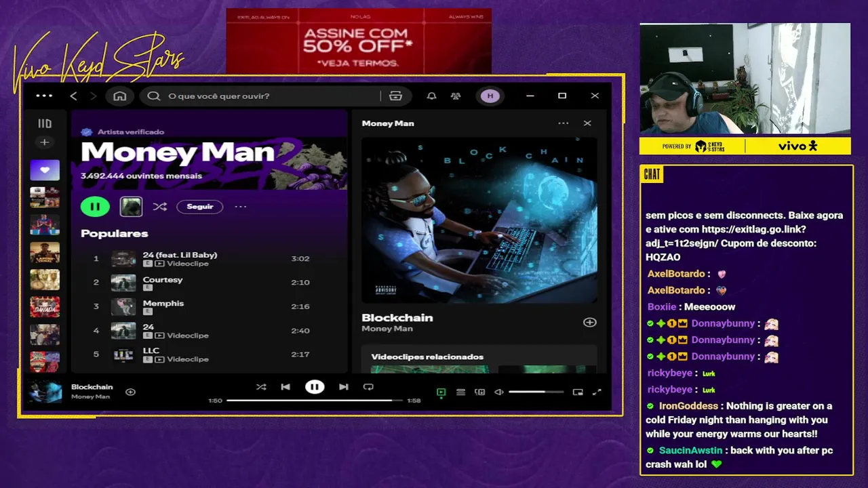
Task: Click the volume slider
Action: 536,392
